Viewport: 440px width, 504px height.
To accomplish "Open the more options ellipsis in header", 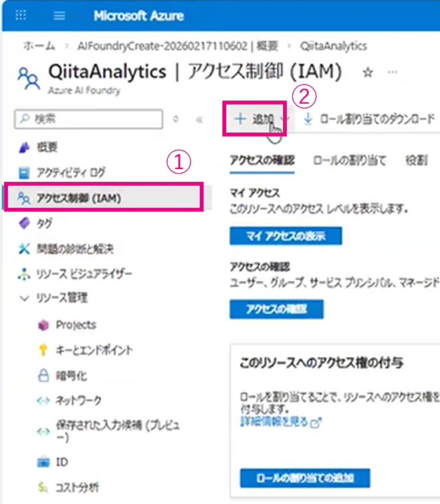I will click(x=393, y=73).
